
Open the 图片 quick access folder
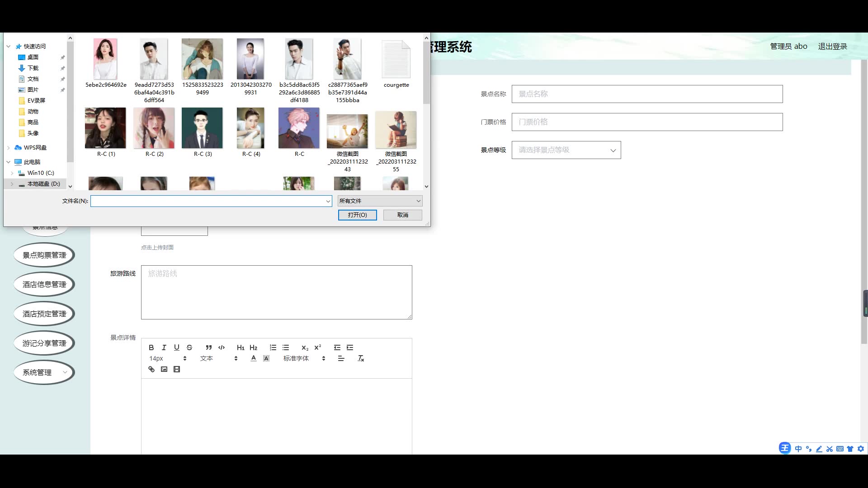pyautogui.click(x=33, y=89)
